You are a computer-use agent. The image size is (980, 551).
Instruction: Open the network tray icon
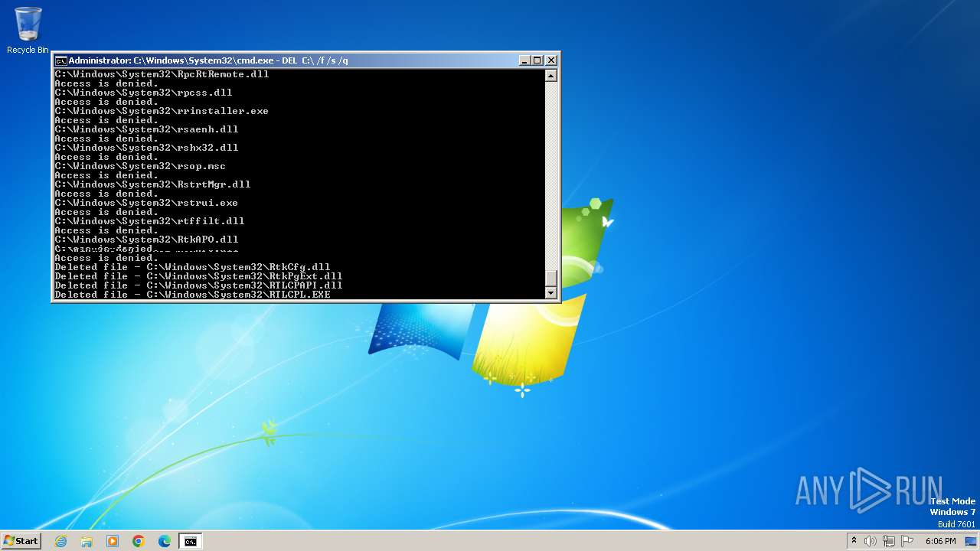tap(889, 541)
